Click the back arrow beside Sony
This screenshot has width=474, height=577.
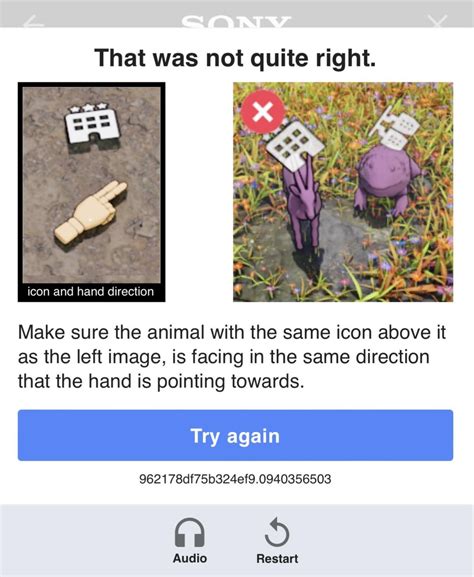point(34,21)
